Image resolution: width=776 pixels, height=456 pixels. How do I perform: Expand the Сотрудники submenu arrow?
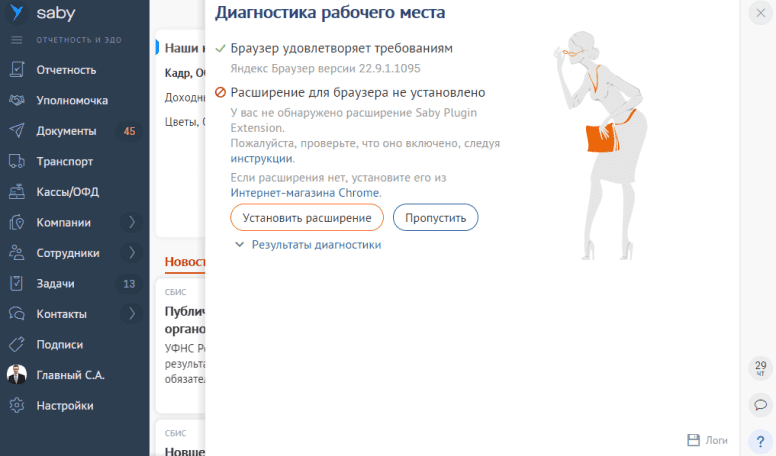132,253
